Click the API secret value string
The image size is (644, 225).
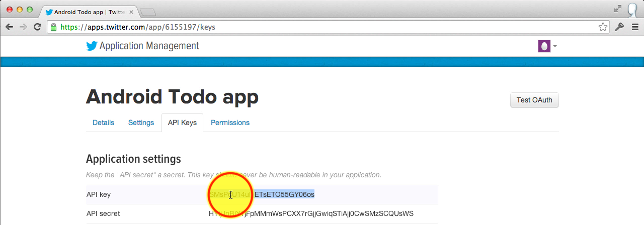pyautogui.click(x=311, y=213)
